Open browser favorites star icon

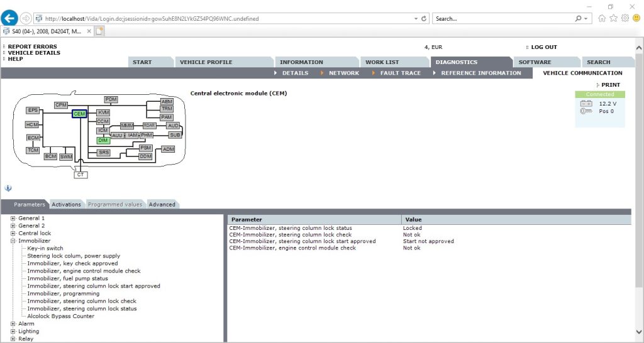click(613, 18)
